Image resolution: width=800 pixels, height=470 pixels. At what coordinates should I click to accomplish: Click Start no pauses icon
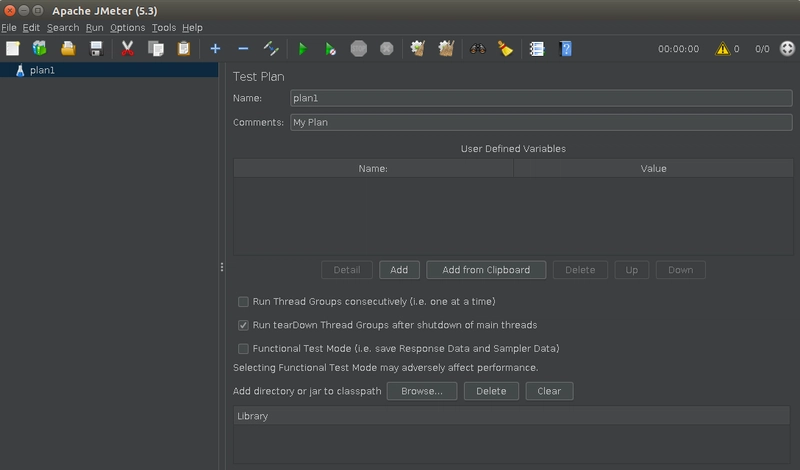tap(331, 48)
